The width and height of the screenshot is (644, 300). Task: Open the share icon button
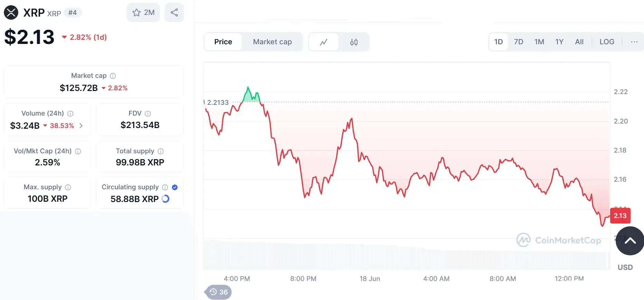click(x=174, y=12)
